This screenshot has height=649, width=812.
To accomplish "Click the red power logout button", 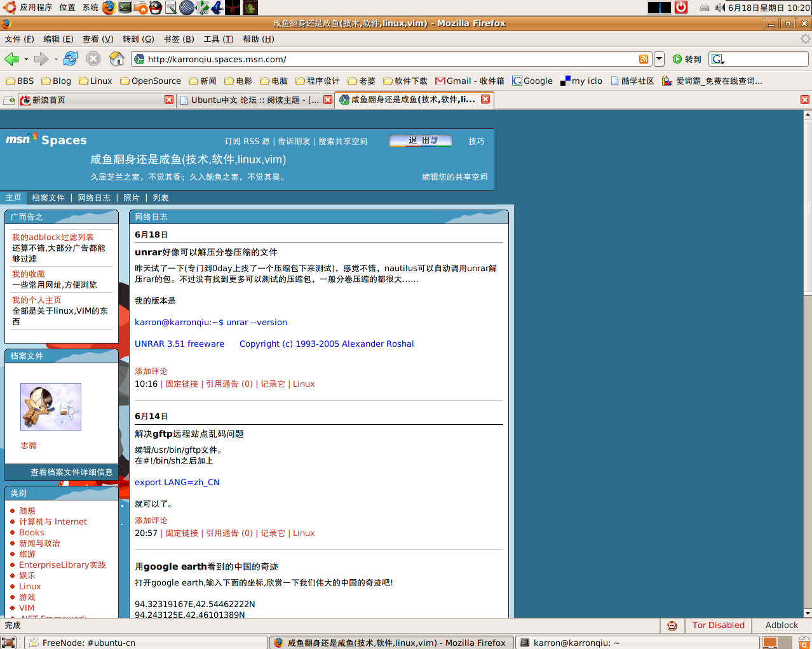I will (681, 8).
